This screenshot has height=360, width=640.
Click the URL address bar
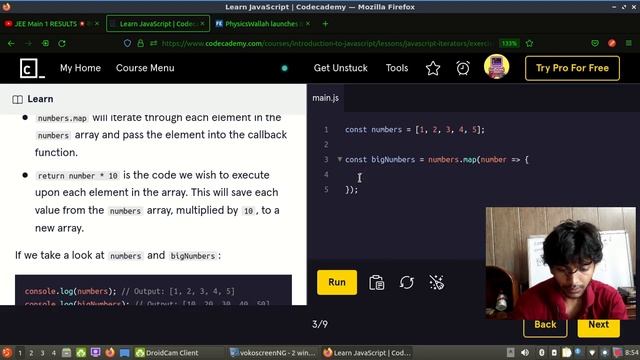pos(327,43)
